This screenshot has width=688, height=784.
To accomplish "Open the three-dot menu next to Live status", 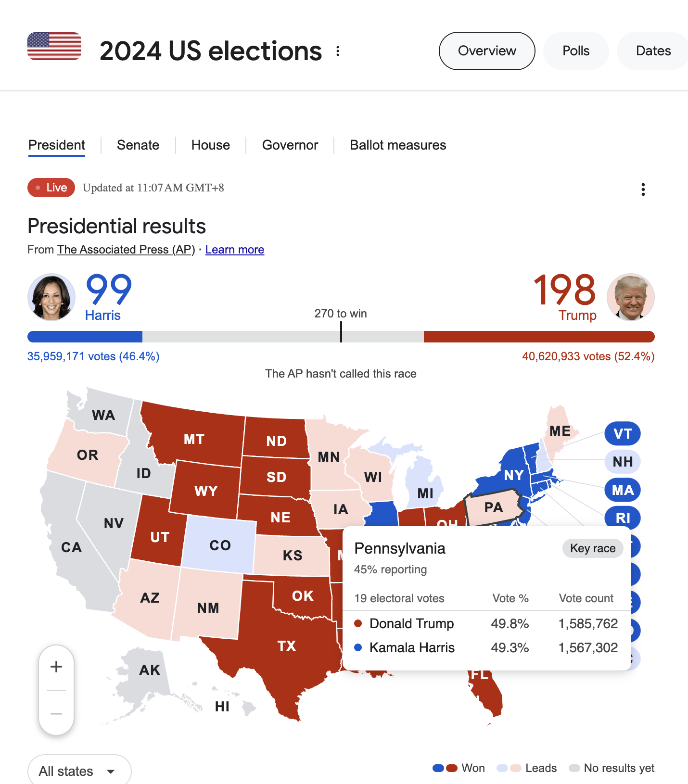I will [x=643, y=190].
